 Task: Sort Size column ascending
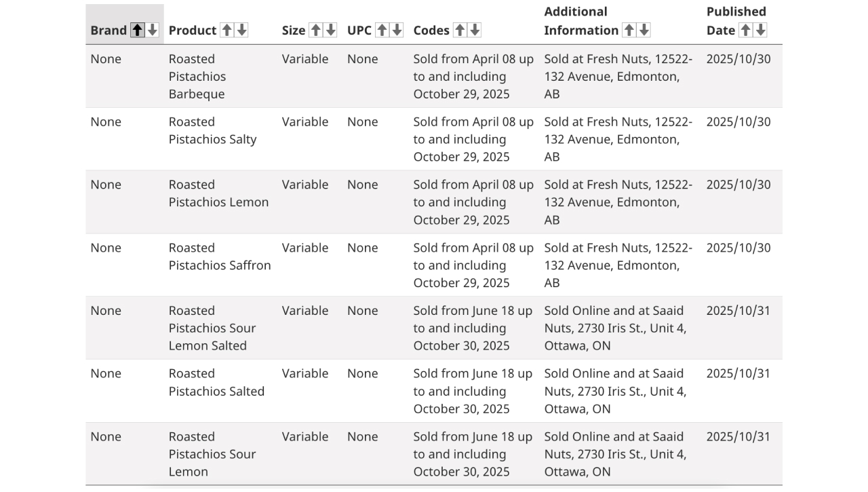[x=315, y=30]
